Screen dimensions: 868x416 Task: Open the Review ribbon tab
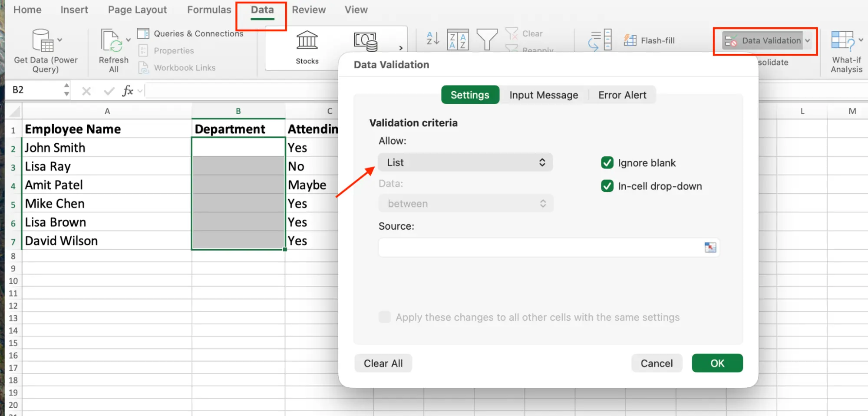point(308,10)
